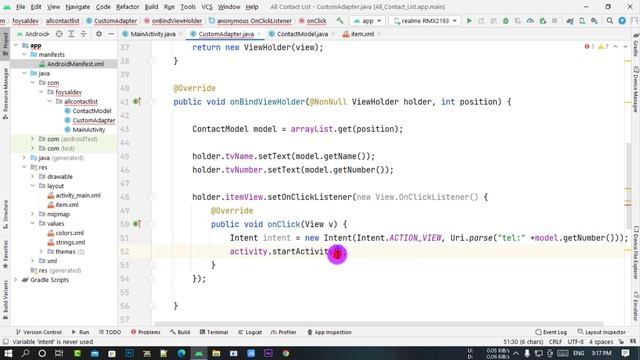Image resolution: width=640 pixels, height=360 pixels.
Task: Open the Logcat tool window
Action: coord(250,332)
